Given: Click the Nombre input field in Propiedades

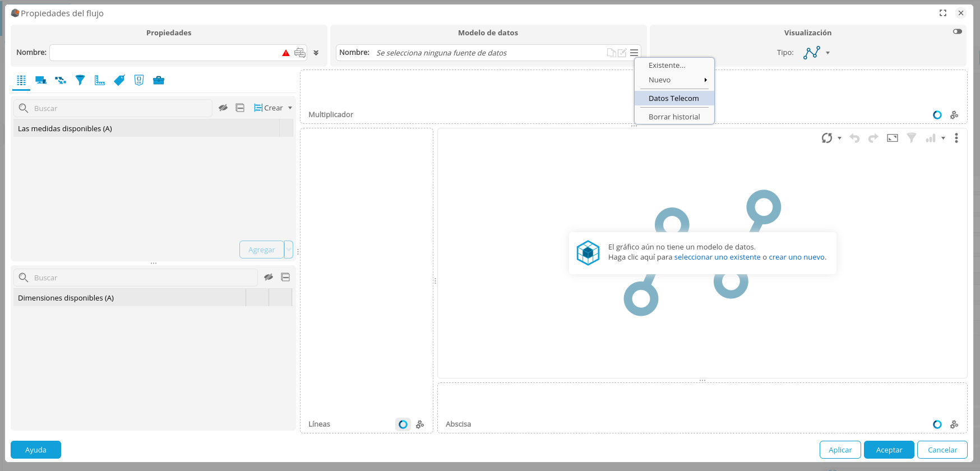Looking at the screenshot, I should pyautogui.click(x=165, y=53).
